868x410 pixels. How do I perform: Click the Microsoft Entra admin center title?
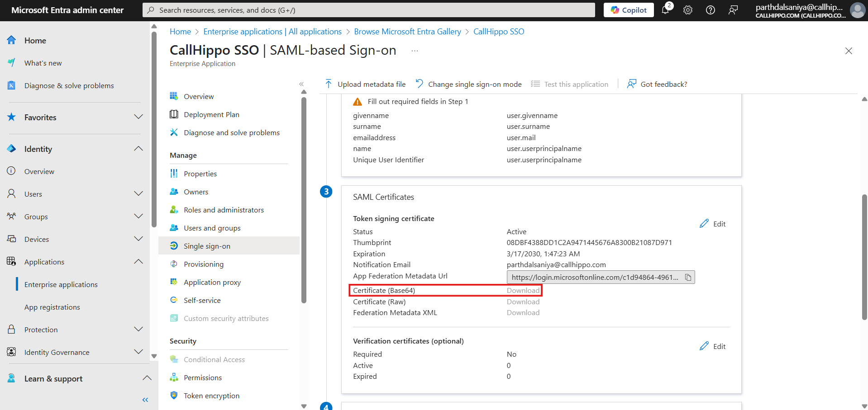(67, 10)
